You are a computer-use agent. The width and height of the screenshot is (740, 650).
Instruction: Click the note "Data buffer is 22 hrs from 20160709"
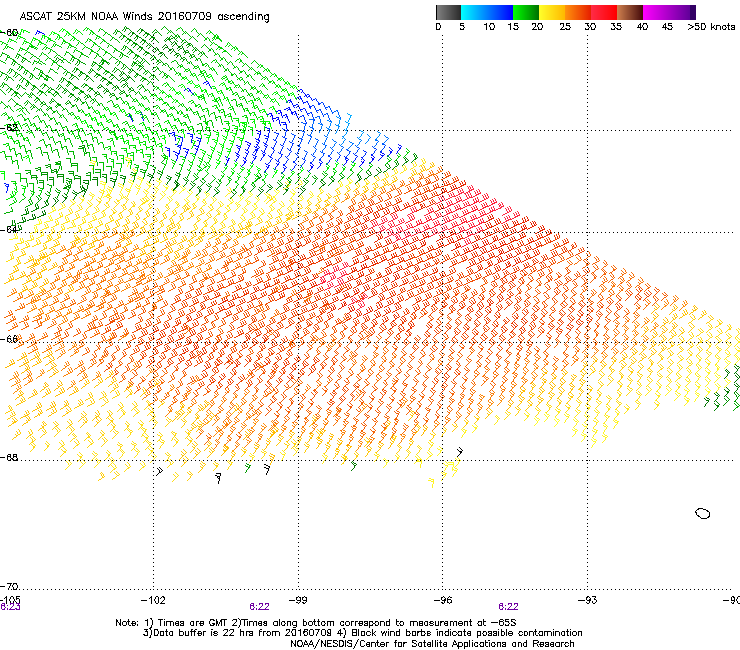237,633
